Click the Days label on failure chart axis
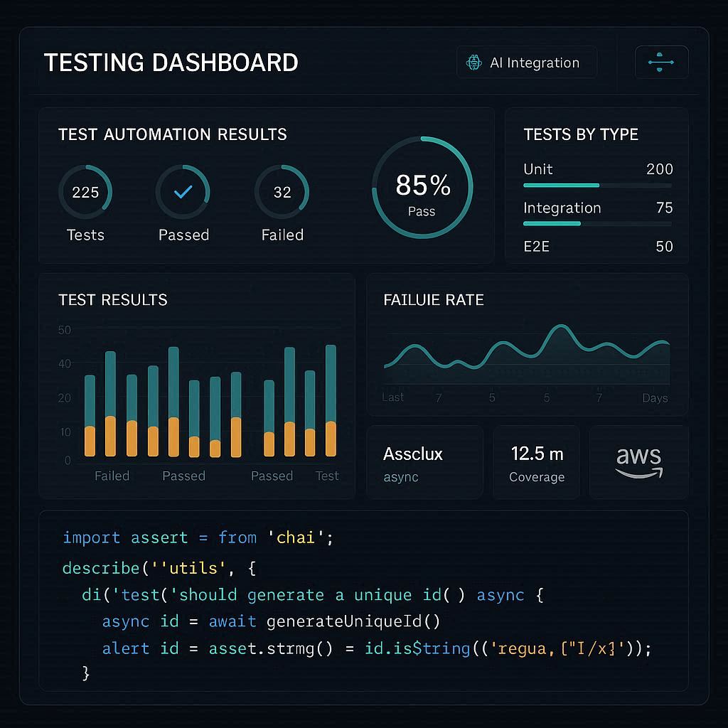 (655, 398)
